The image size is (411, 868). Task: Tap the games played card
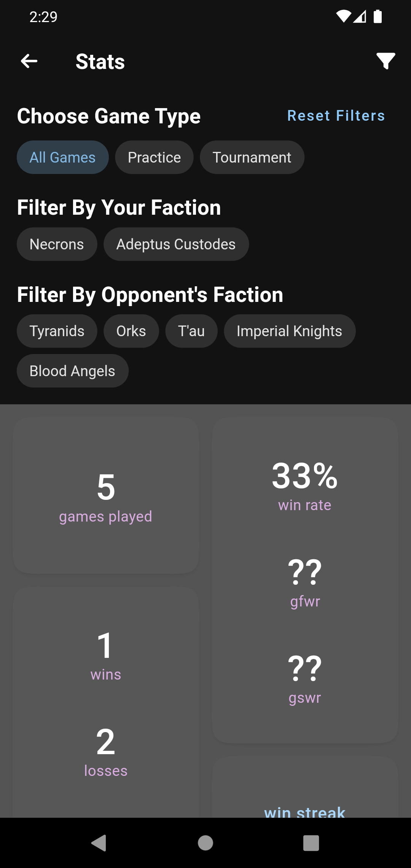106,496
